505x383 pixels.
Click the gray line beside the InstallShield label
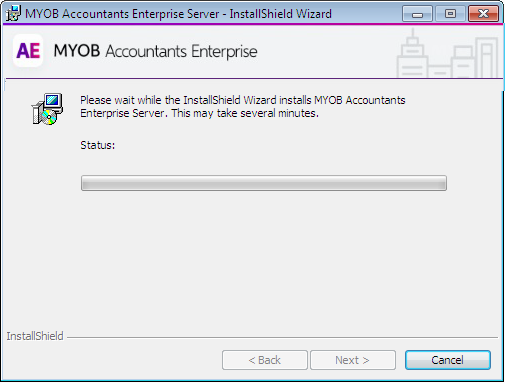point(283,337)
